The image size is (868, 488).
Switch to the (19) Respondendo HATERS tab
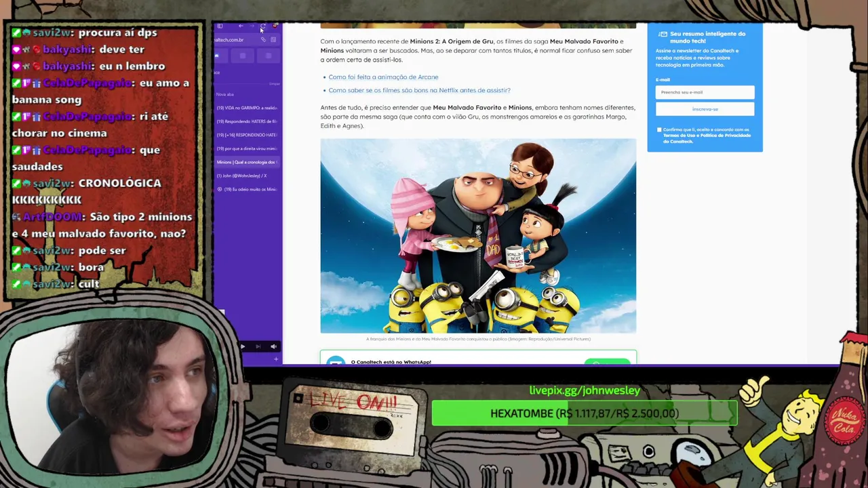point(247,121)
